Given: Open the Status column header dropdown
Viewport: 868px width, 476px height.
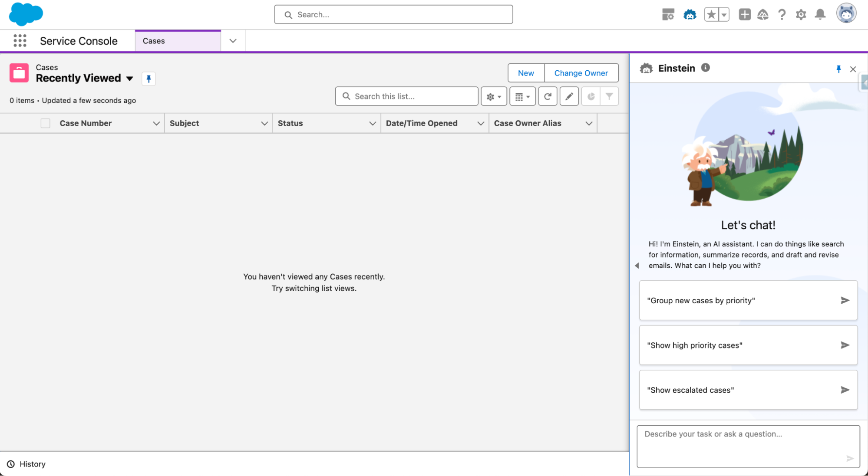Looking at the screenshot, I should [x=373, y=123].
